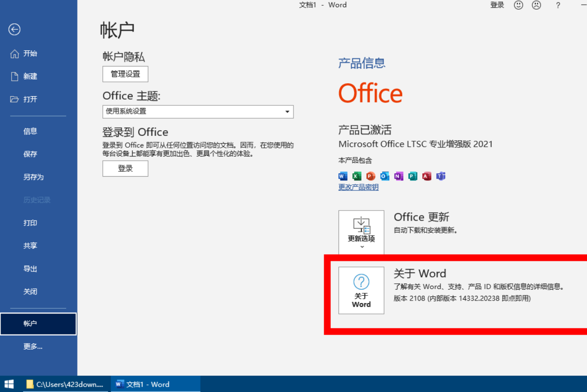Open the Windows Start menu
587x392 pixels.
point(9,384)
